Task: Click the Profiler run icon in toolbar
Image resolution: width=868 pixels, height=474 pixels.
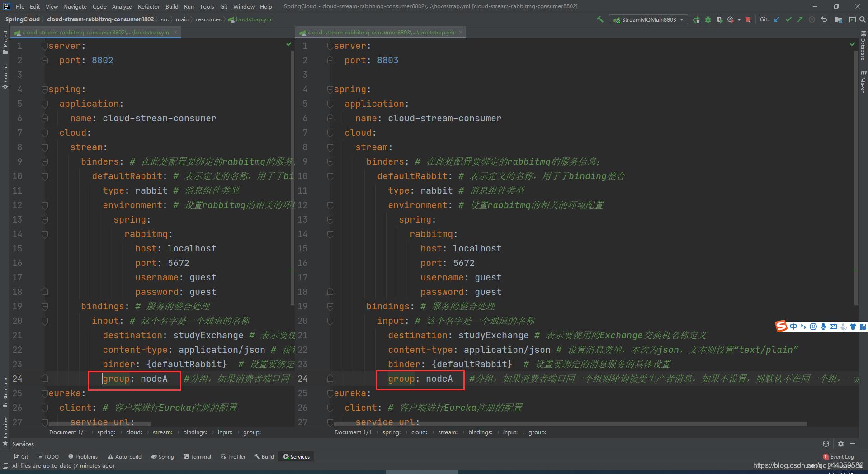Action: 731,19
